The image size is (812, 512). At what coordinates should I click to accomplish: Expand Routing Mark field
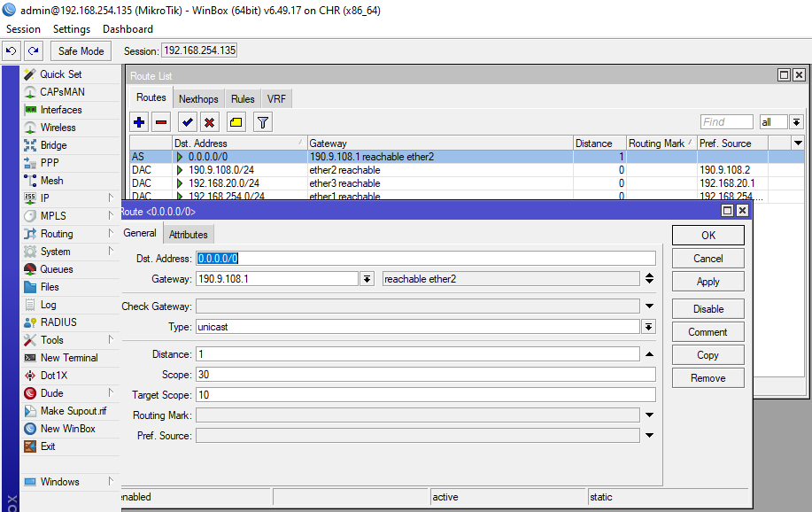click(649, 415)
